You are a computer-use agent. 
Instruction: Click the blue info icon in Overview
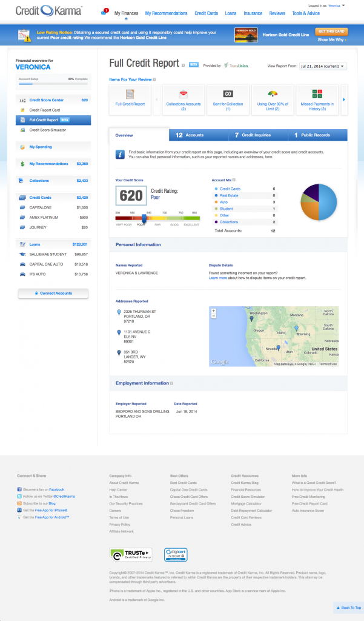pos(120,155)
